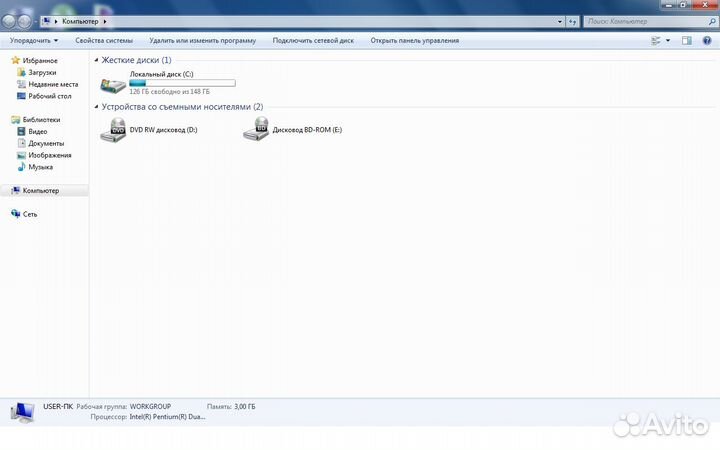Click WORKGROUP value in details pane
720x450 pixels.
click(x=150, y=406)
